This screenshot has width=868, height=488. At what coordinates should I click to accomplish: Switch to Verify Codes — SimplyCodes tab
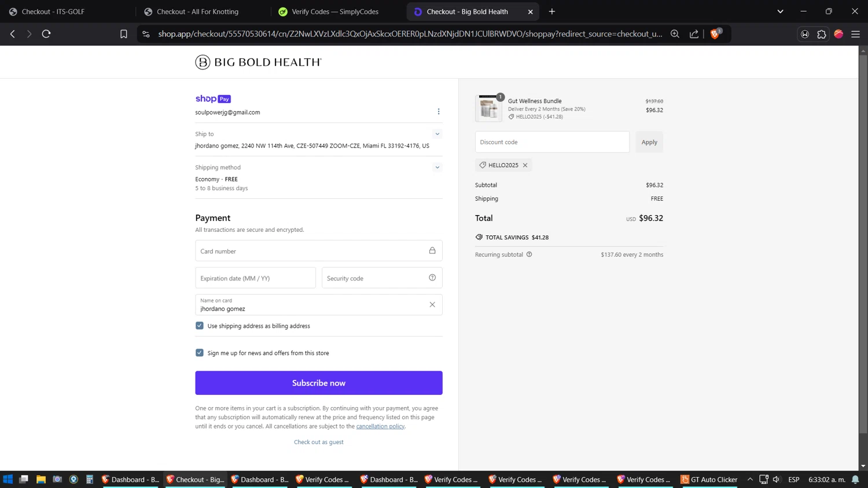click(334, 12)
